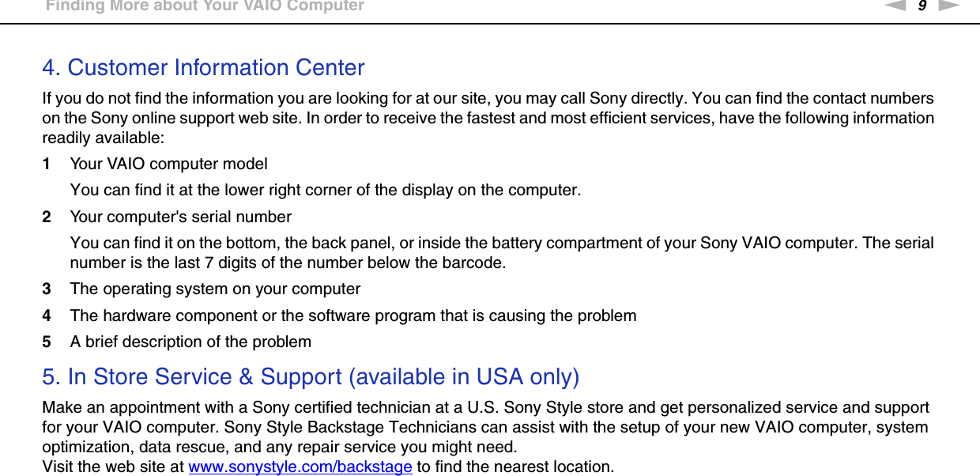
Task: Click text about lower right corner of display
Action: (325, 191)
